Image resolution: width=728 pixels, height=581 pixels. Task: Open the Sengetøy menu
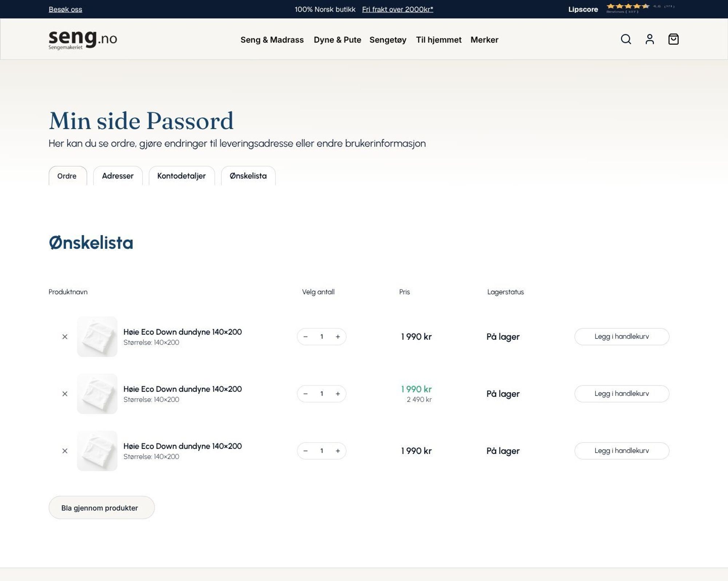(388, 40)
